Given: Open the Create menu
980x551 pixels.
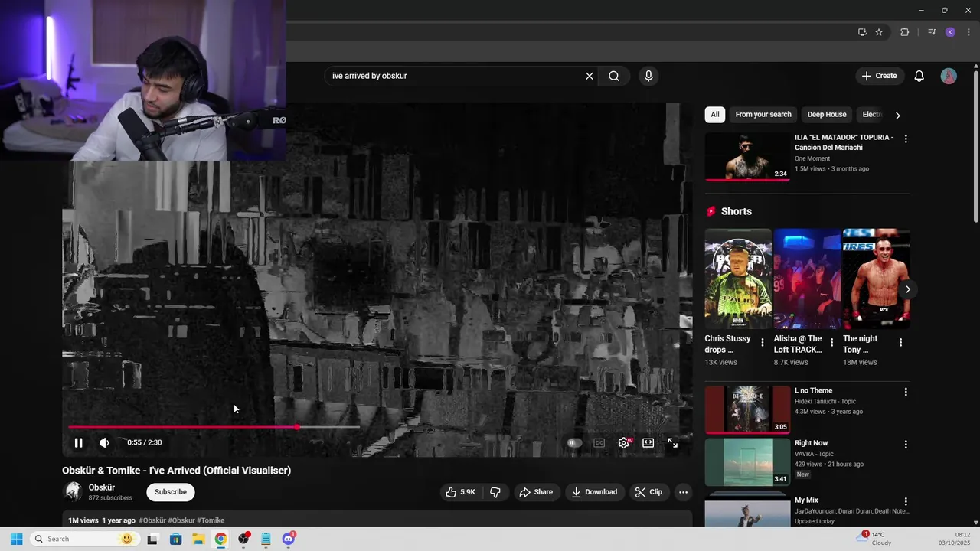Looking at the screenshot, I should [879, 76].
